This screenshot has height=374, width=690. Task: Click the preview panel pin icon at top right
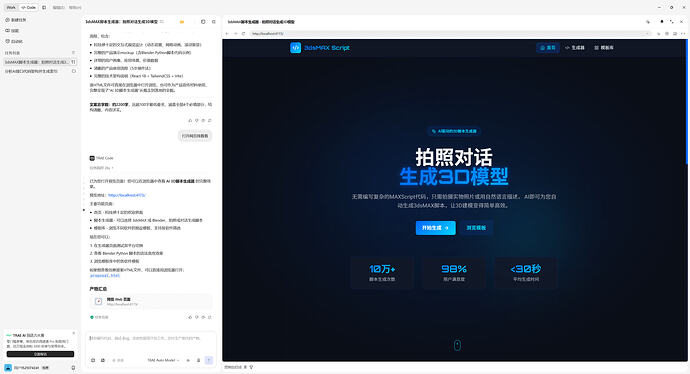[661, 22]
